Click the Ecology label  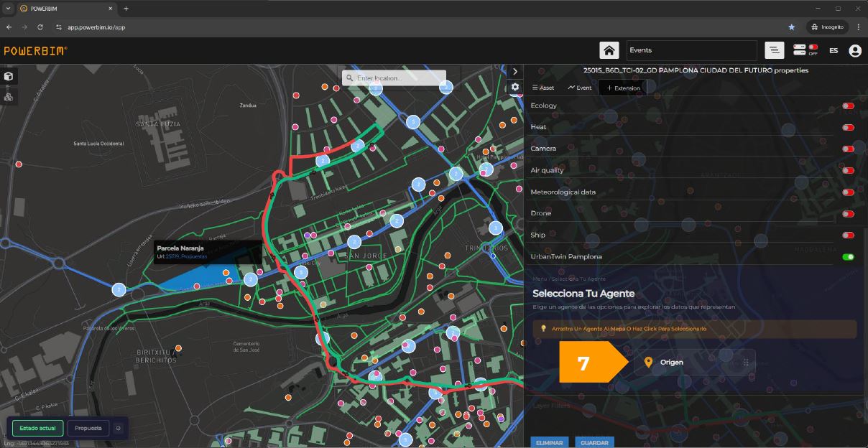[544, 106]
